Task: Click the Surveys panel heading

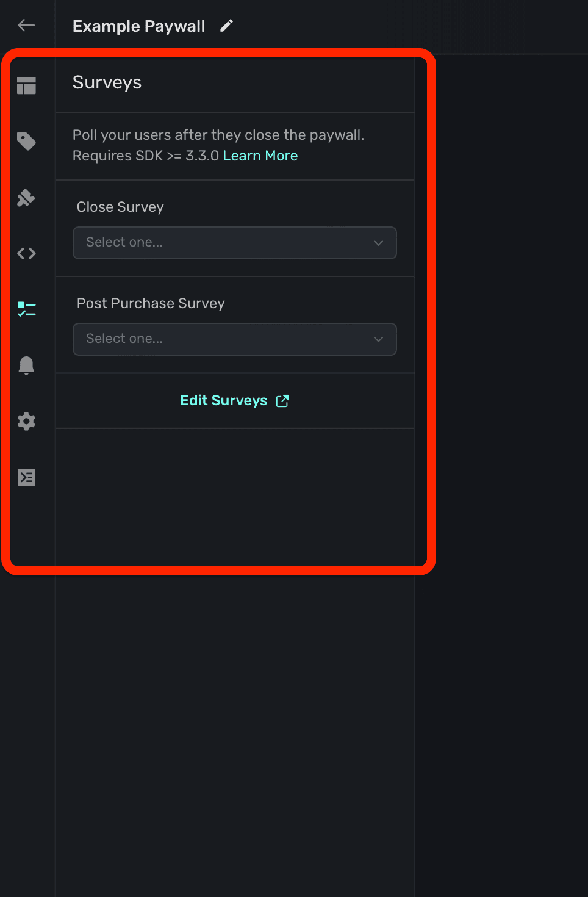Action: pos(107,82)
